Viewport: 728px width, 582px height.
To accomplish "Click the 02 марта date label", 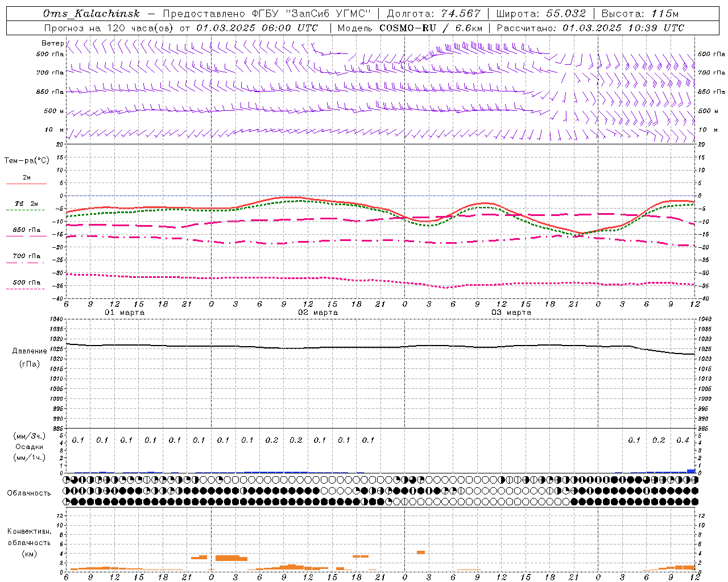I will click(318, 313).
